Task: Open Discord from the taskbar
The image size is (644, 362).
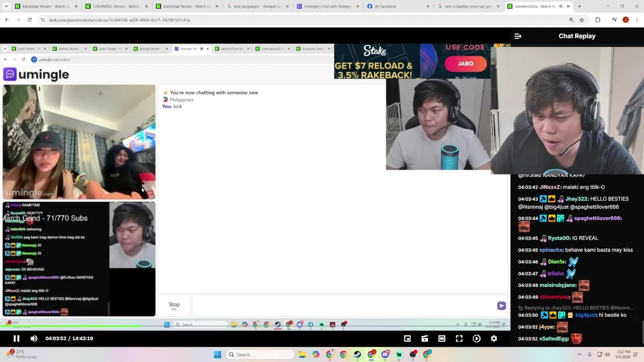Action: coord(385,354)
